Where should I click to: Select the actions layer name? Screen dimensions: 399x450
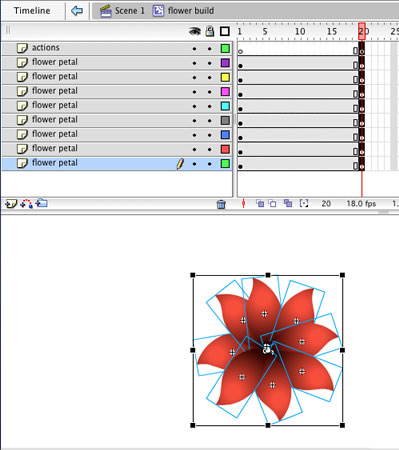point(46,48)
